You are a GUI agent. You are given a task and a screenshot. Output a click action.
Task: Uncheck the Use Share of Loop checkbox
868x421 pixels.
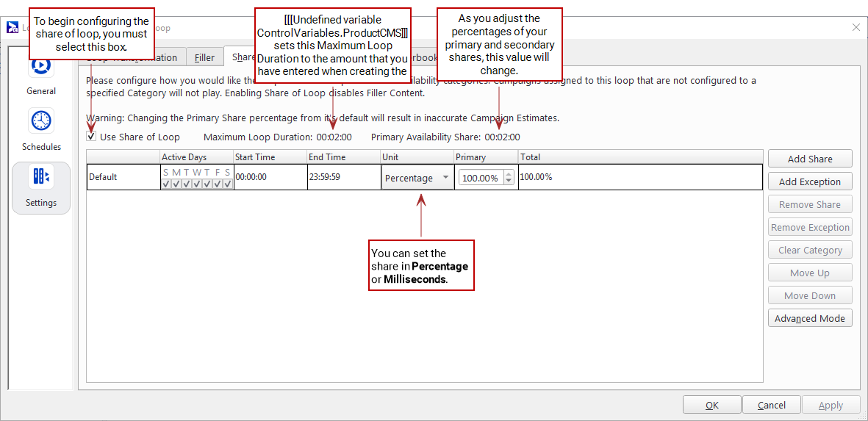click(x=91, y=137)
